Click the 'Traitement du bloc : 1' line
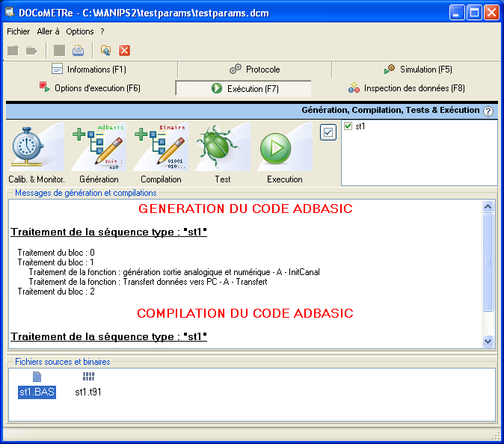Screen dimensions: 504x444 [55, 262]
